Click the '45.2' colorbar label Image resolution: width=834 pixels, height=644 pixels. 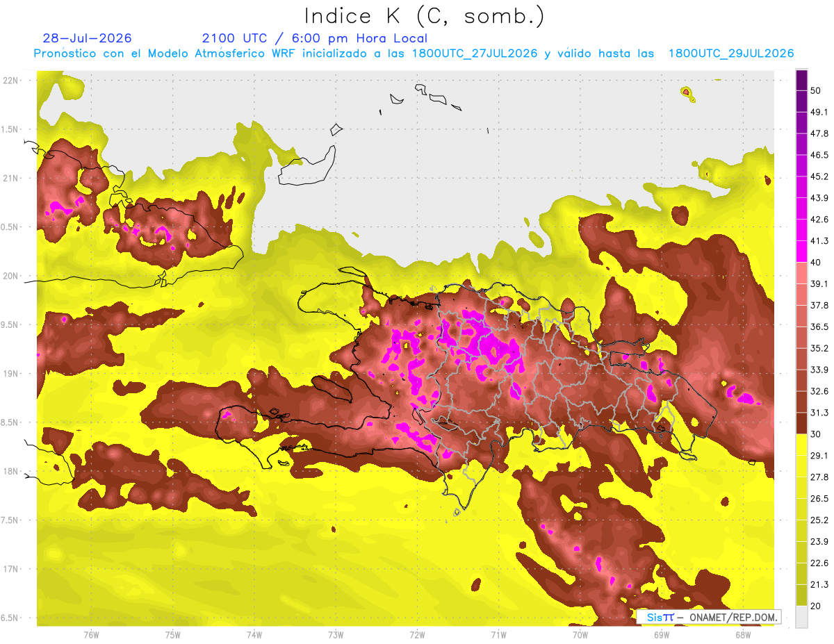819,176
